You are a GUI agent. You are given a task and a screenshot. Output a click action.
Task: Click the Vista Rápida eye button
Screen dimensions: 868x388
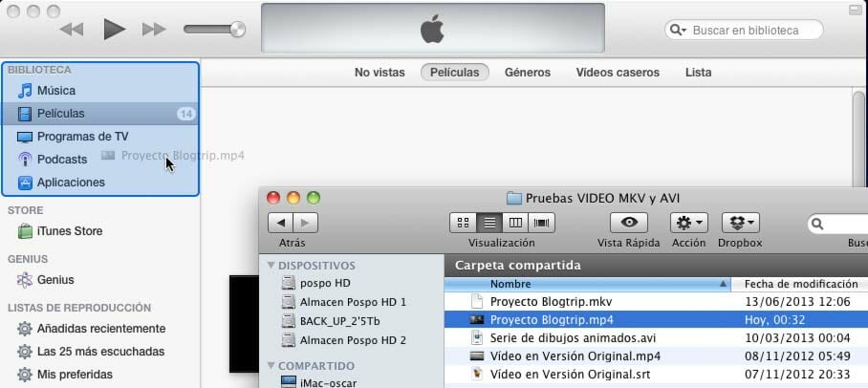(x=629, y=223)
